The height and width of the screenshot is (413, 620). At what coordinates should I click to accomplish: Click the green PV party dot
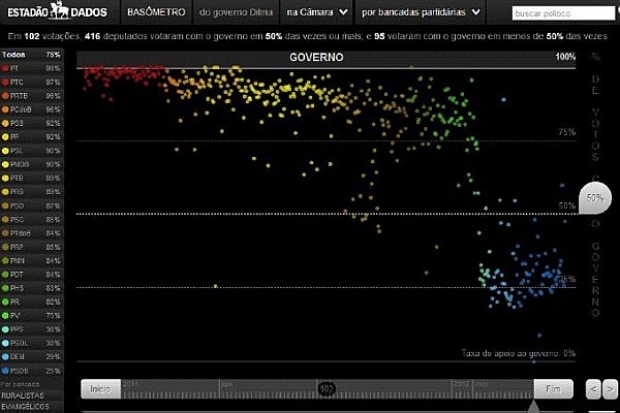(x=6, y=314)
